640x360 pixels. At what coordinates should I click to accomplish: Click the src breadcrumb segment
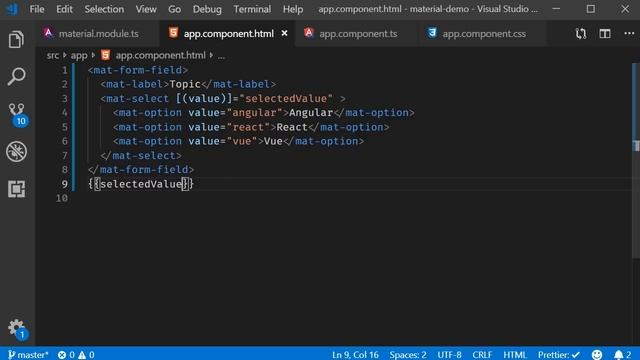pos(53,55)
